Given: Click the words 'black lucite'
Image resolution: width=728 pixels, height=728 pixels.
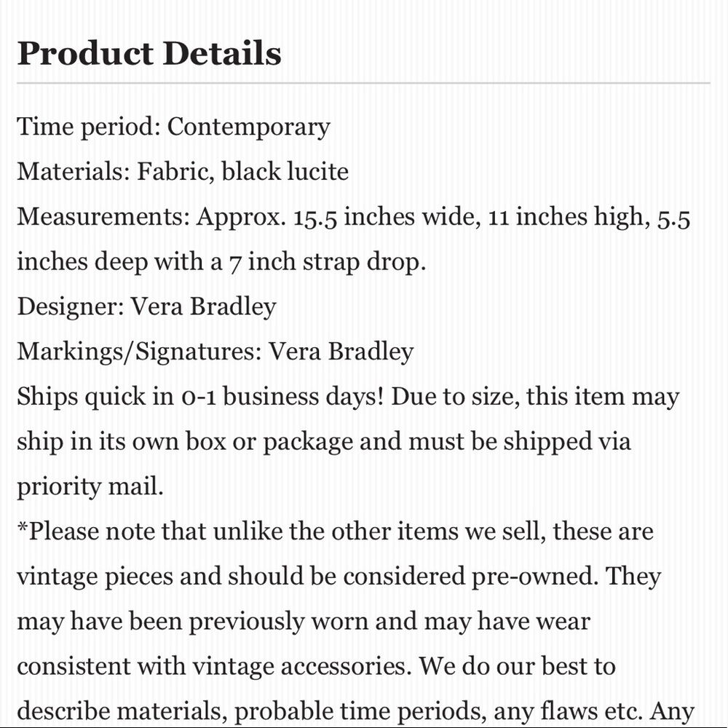Looking at the screenshot, I should 285,171.
